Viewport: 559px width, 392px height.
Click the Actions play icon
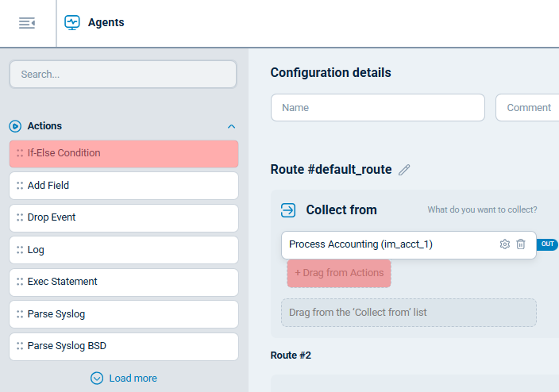click(x=15, y=126)
